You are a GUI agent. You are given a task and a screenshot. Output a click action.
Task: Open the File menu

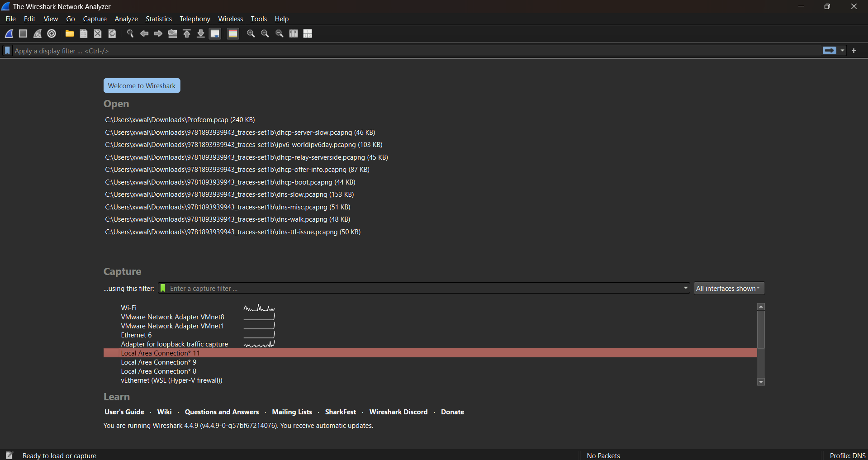[x=10, y=19]
